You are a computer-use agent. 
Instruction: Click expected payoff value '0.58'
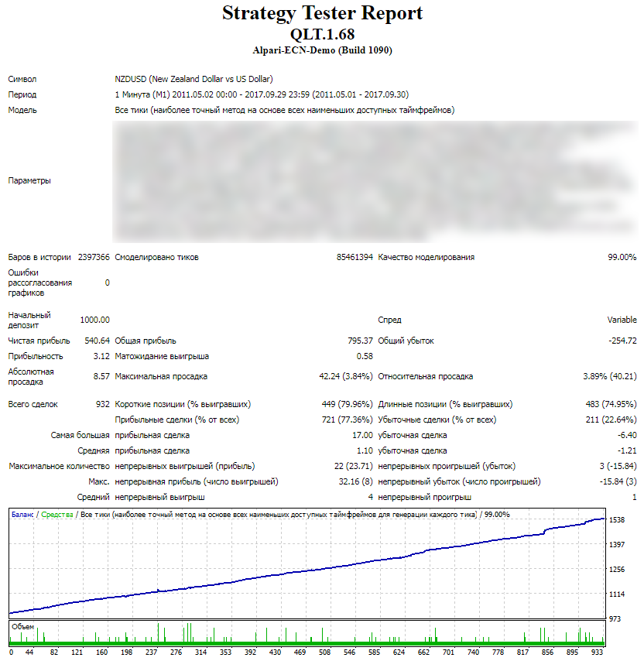click(365, 356)
